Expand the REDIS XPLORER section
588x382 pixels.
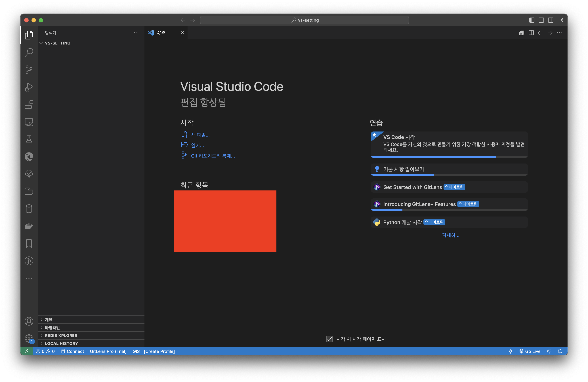[x=61, y=335]
